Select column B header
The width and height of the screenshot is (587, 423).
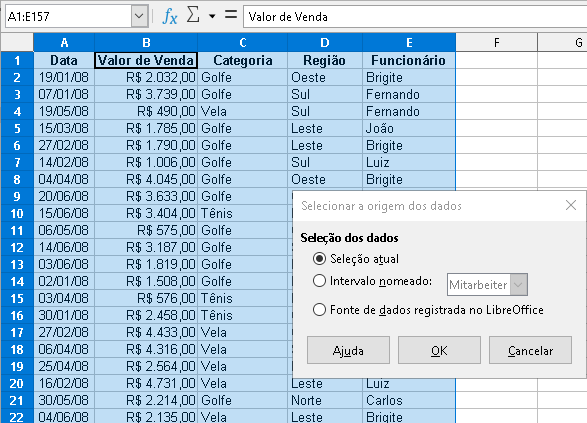[146, 42]
